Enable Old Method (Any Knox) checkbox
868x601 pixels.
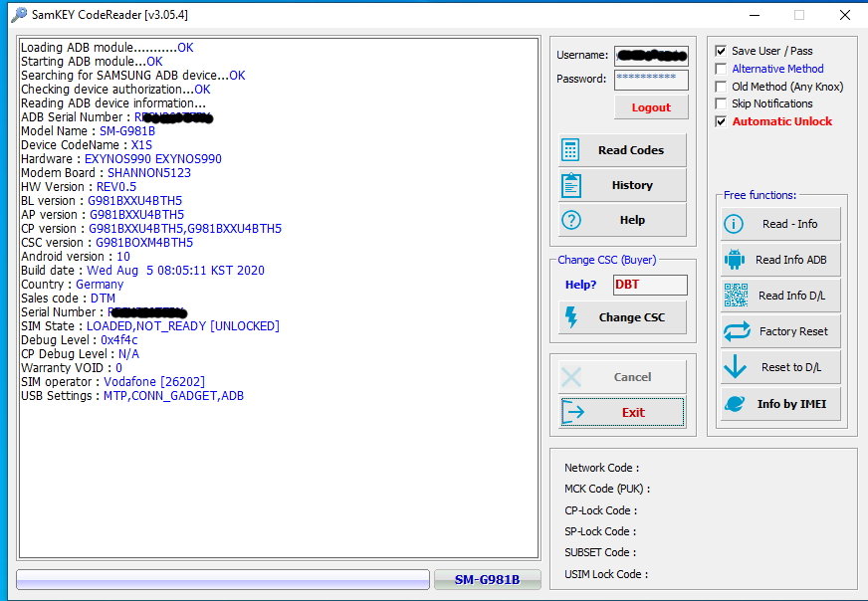click(x=721, y=87)
